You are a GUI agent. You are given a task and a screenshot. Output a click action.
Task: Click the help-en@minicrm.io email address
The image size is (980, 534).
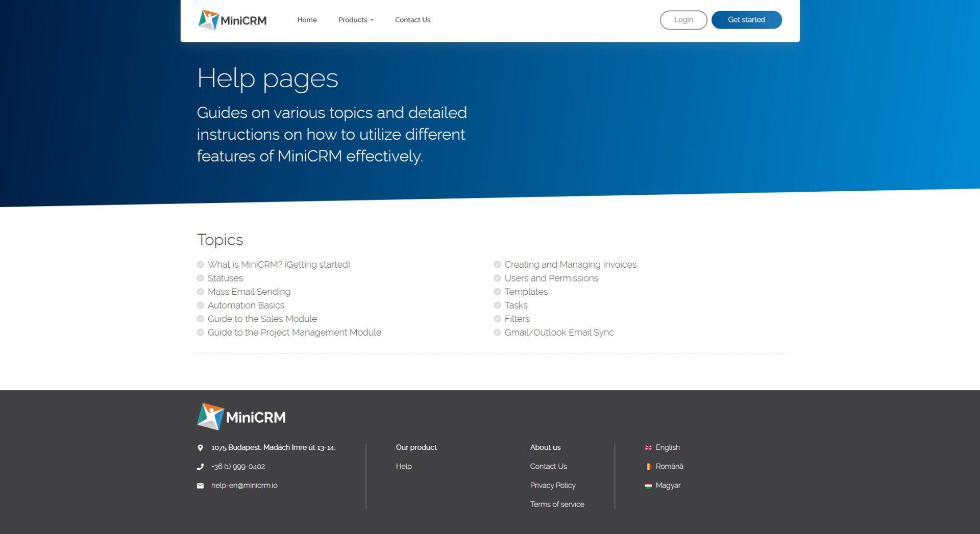click(244, 486)
